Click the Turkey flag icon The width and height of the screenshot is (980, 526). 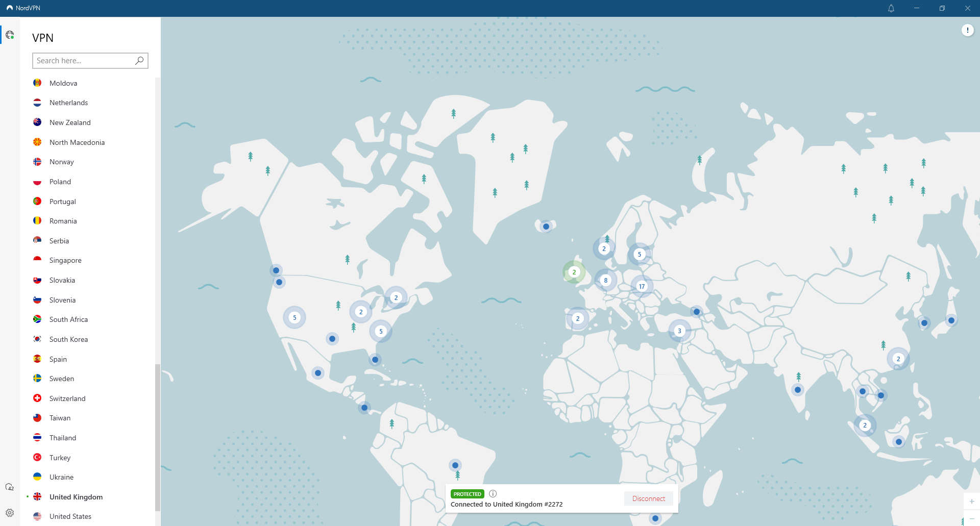pos(37,457)
